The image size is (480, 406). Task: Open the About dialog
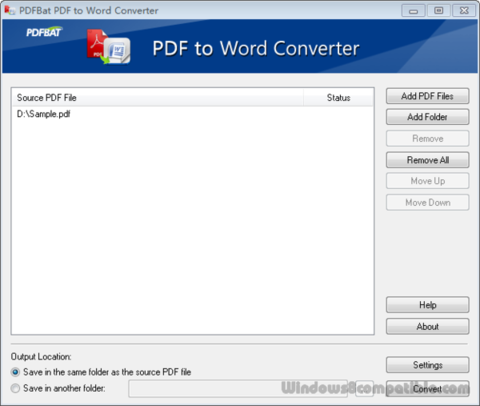(427, 326)
